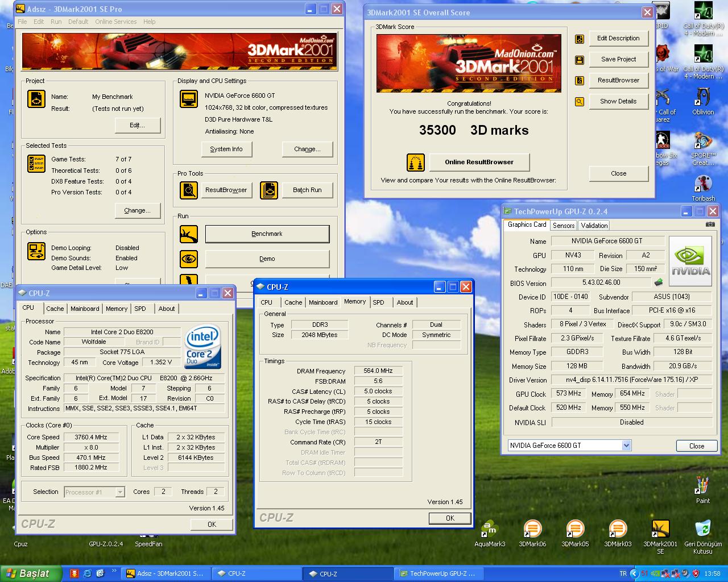Image resolution: width=728 pixels, height=582 pixels.
Task: Click Close button in GPU-Z window
Action: tap(697, 446)
